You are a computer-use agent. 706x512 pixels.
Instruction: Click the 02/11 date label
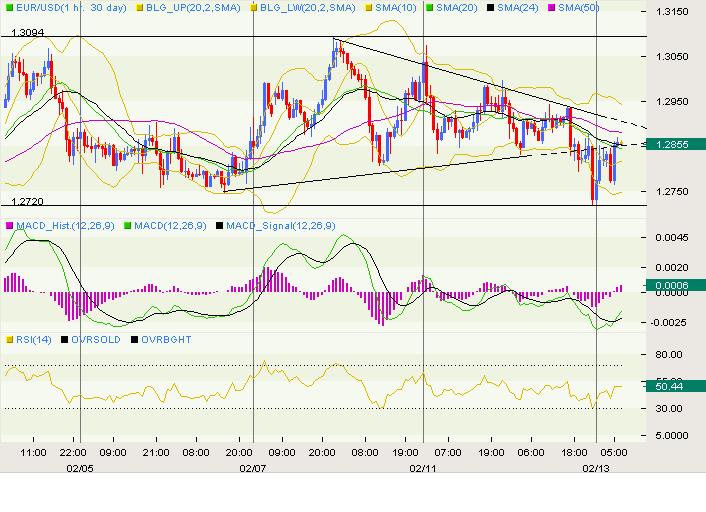coord(423,468)
